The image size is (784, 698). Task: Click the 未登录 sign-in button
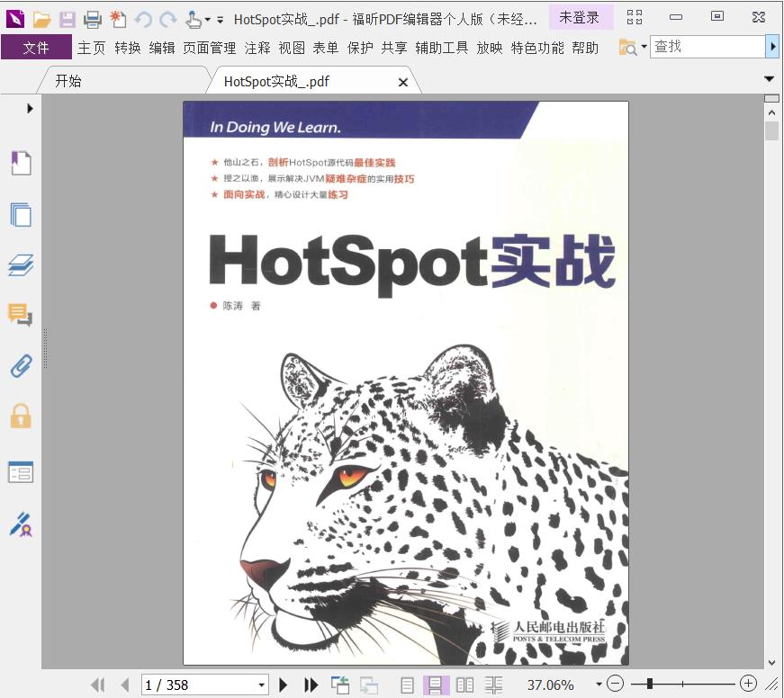coord(579,17)
